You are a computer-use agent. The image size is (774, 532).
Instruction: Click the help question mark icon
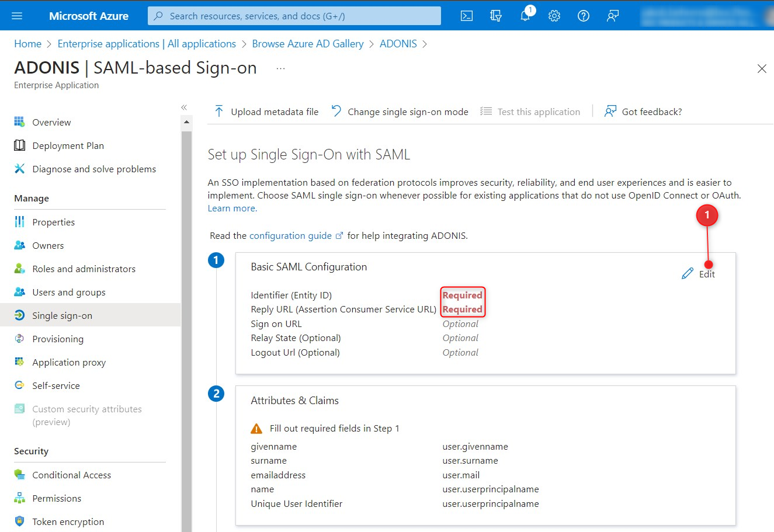click(584, 16)
